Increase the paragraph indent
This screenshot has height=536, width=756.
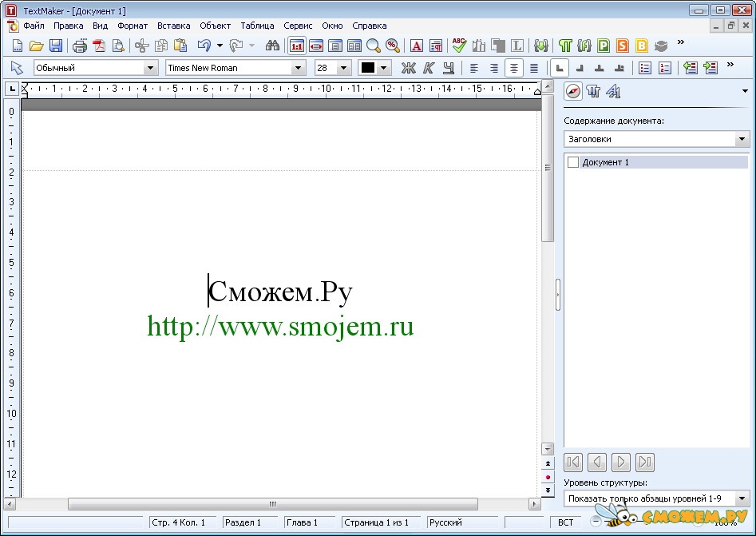click(710, 68)
